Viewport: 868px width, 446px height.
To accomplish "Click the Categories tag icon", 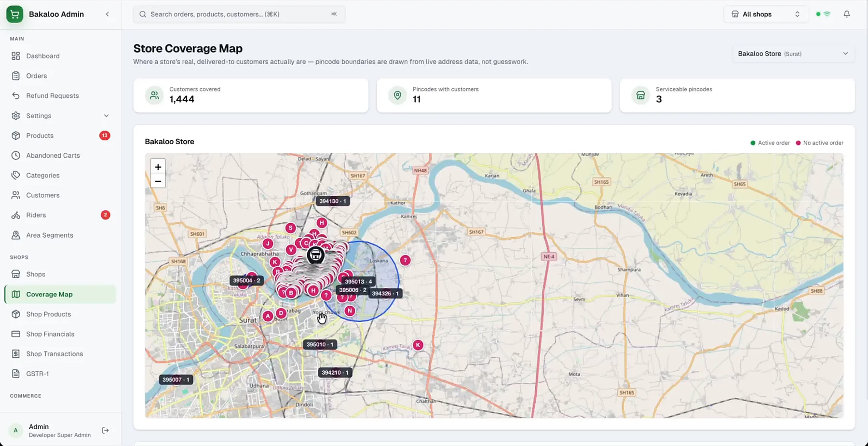I will [16, 175].
